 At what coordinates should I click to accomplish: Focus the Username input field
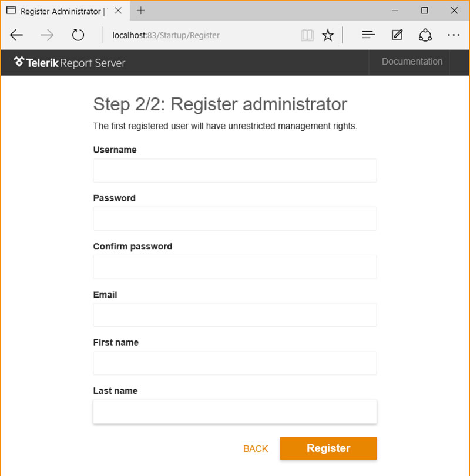[x=235, y=171]
